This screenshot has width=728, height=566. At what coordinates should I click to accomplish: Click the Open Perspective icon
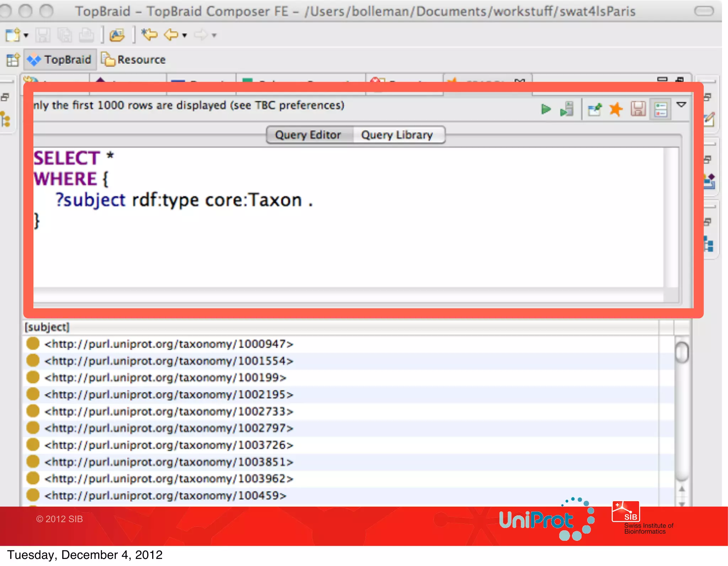13,60
